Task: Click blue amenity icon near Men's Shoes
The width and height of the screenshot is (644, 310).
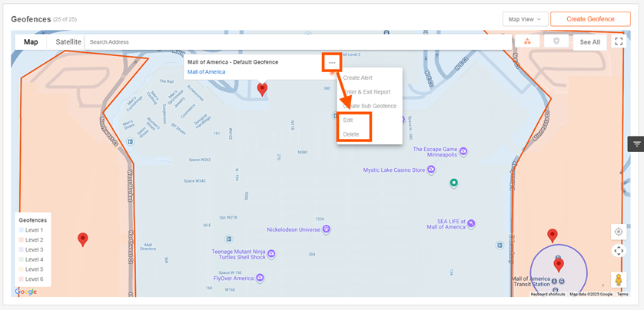Action: click(131, 142)
